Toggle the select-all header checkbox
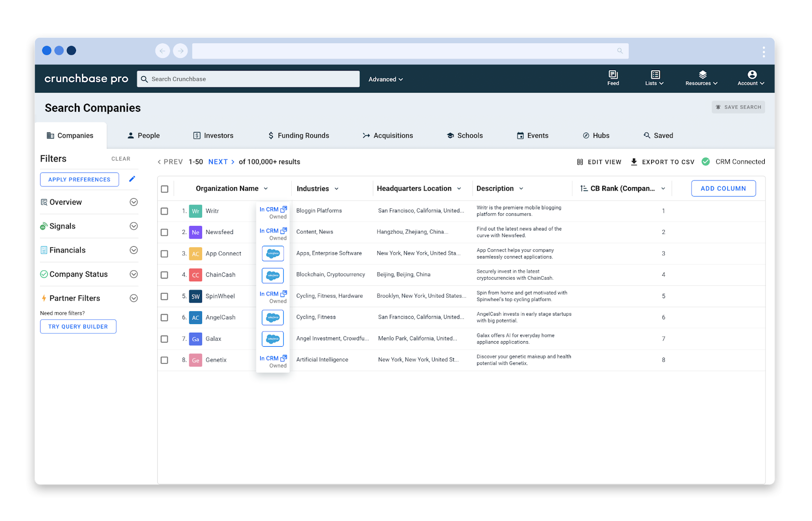The height and width of the screenshot is (521, 812). click(164, 189)
